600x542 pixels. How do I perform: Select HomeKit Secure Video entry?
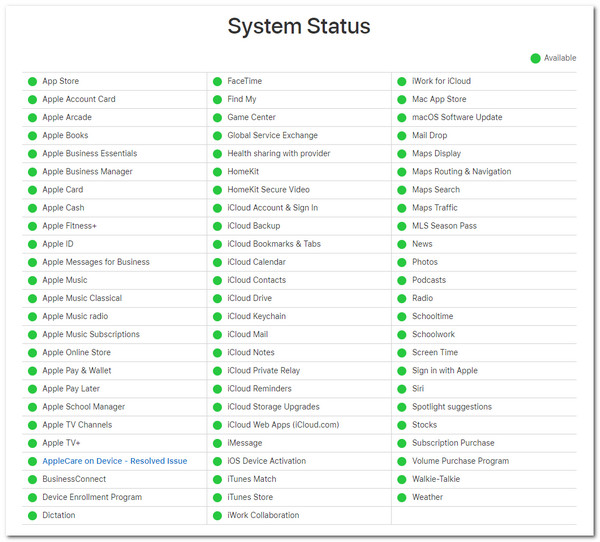pos(269,189)
